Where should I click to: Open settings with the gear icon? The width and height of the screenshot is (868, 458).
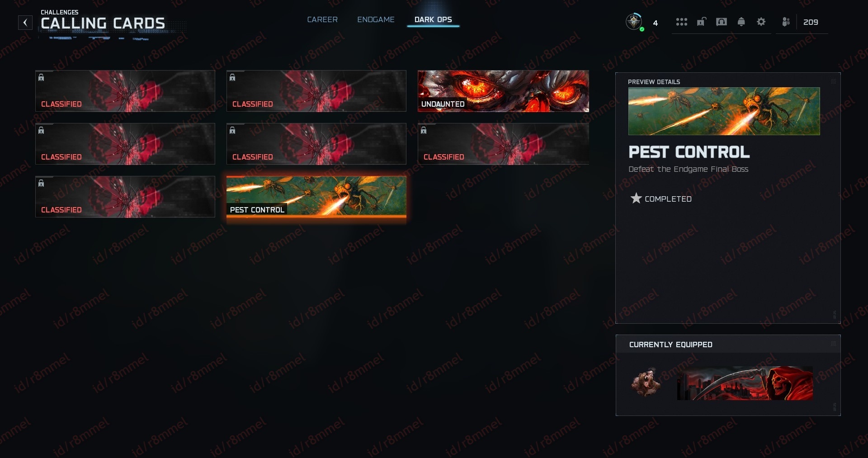click(761, 22)
